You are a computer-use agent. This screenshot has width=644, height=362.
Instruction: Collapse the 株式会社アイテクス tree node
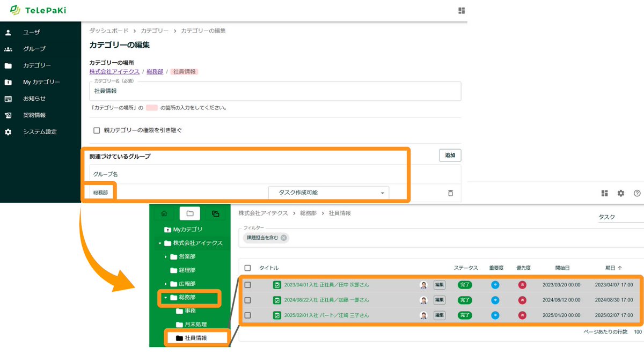tap(159, 243)
